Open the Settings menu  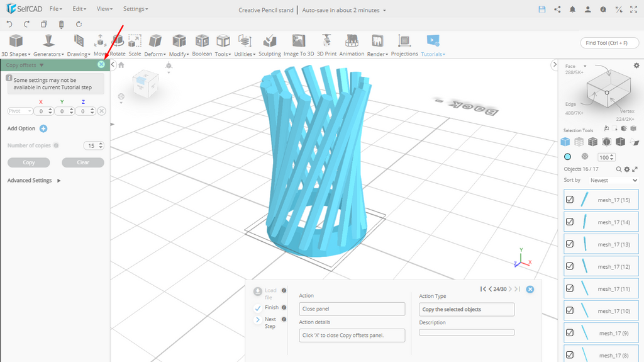click(x=135, y=9)
